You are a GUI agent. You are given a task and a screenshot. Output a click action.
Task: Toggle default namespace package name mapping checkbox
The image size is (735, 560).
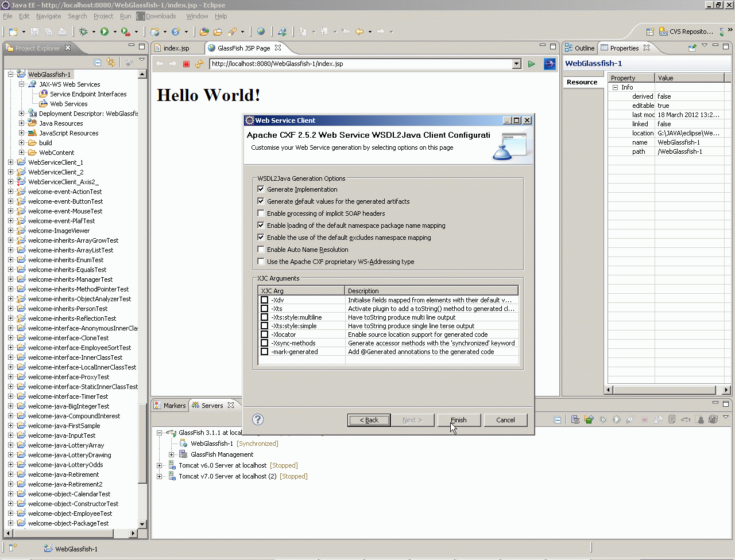(x=261, y=225)
